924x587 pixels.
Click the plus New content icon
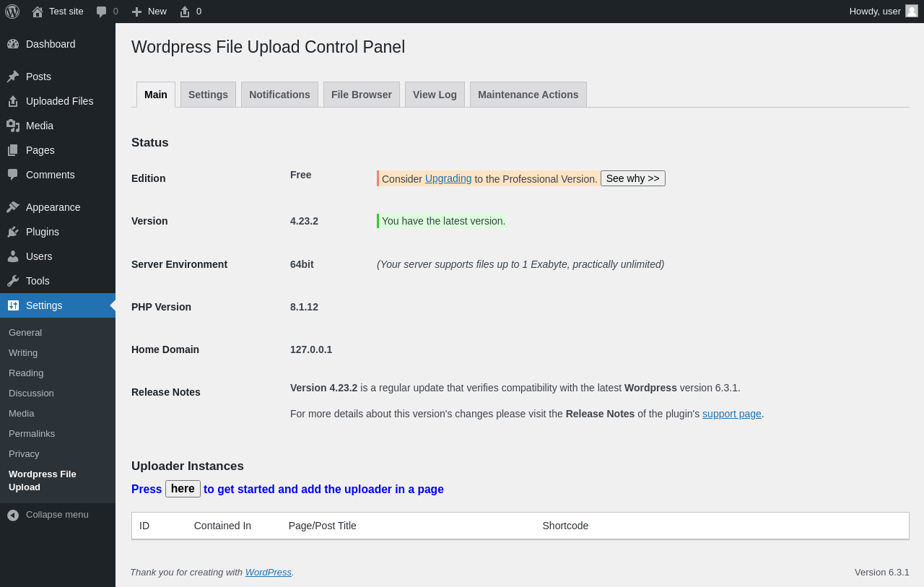136,12
